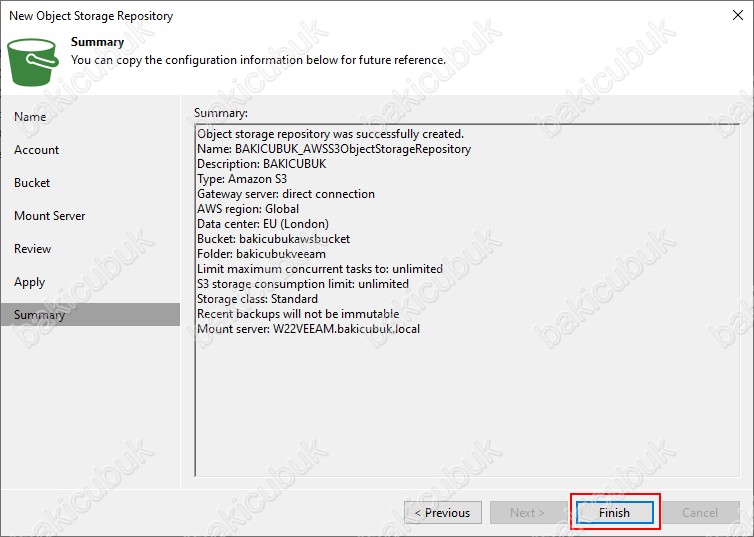Click the 'You can copy the configuration information' subtitle
This screenshot has width=754, height=537.
[258, 60]
